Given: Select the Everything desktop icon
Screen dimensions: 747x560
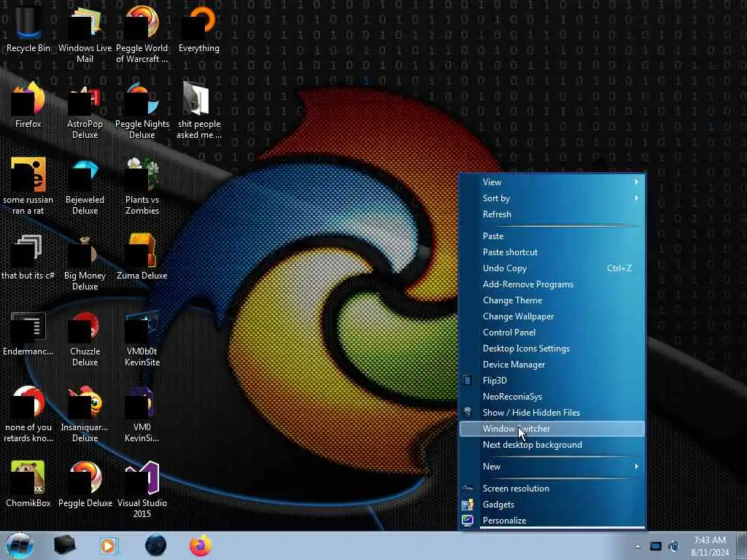Looking at the screenshot, I should pyautogui.click(x=199, y=28).
